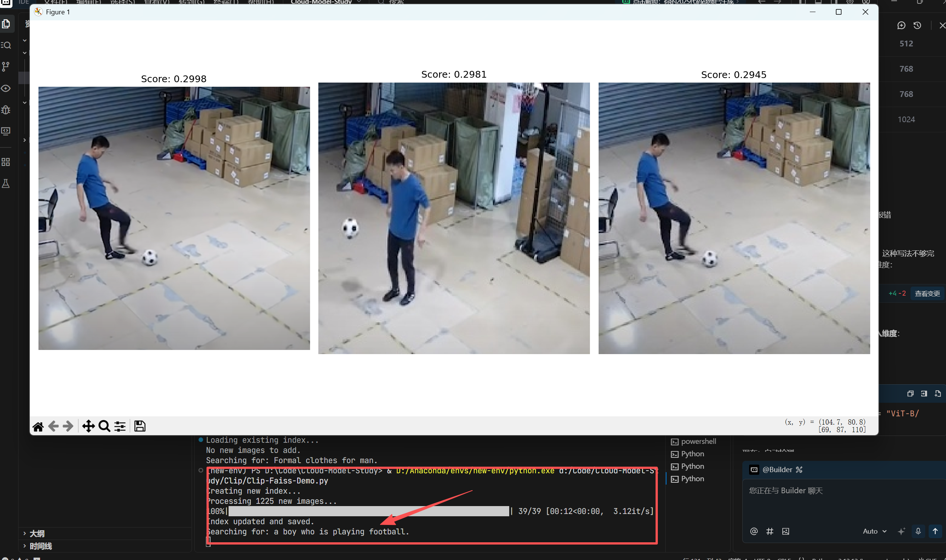Open the Debug sidebar icon
The height and width of the screenshot is (560, 946).
(6, 110)
